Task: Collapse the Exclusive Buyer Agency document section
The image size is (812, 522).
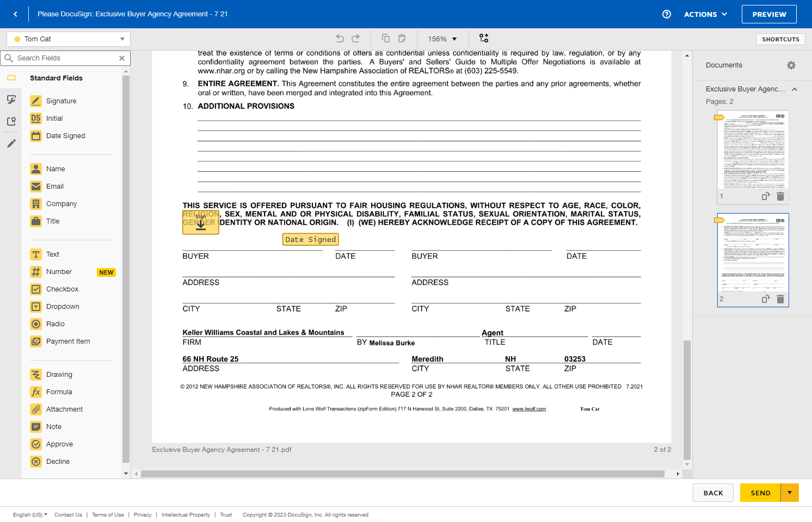Action: tap(795, 89)
